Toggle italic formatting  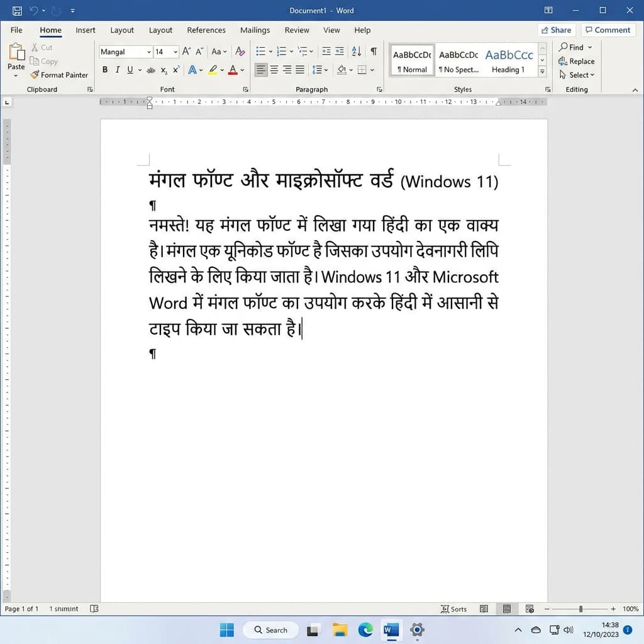click(x=118, y=70)
